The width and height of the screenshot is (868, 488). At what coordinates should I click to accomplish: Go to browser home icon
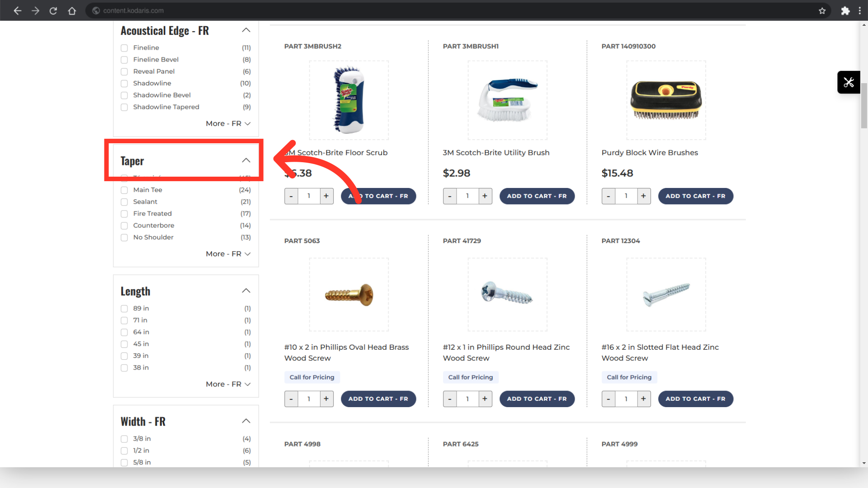pyautogui.click(x=72, y=10)
